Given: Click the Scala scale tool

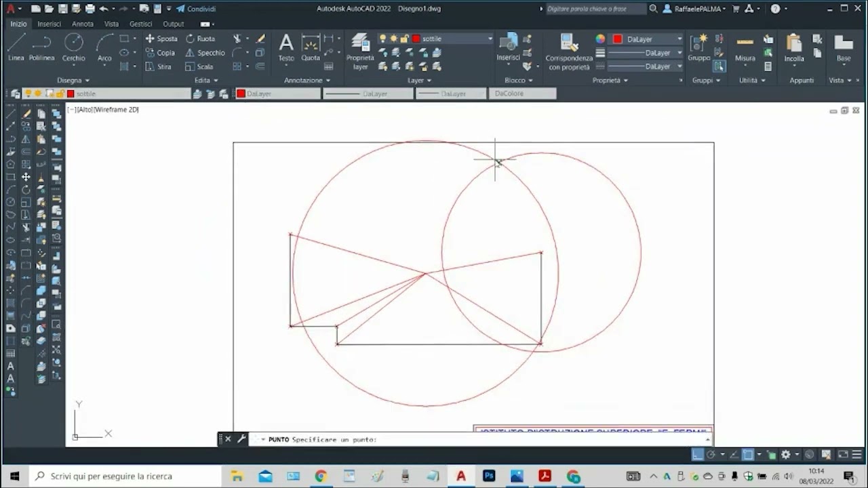Looking at the screenshot, I should point(199,66).
